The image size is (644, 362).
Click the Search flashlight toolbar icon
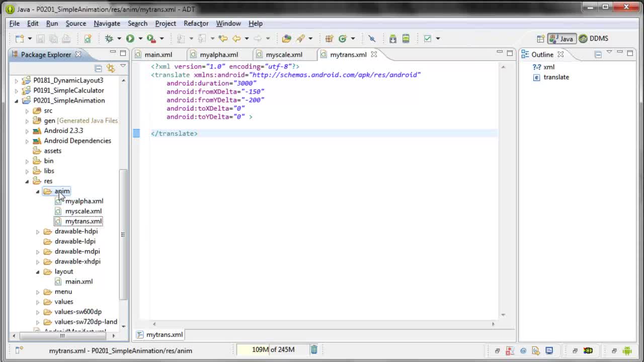coord(301,39)
